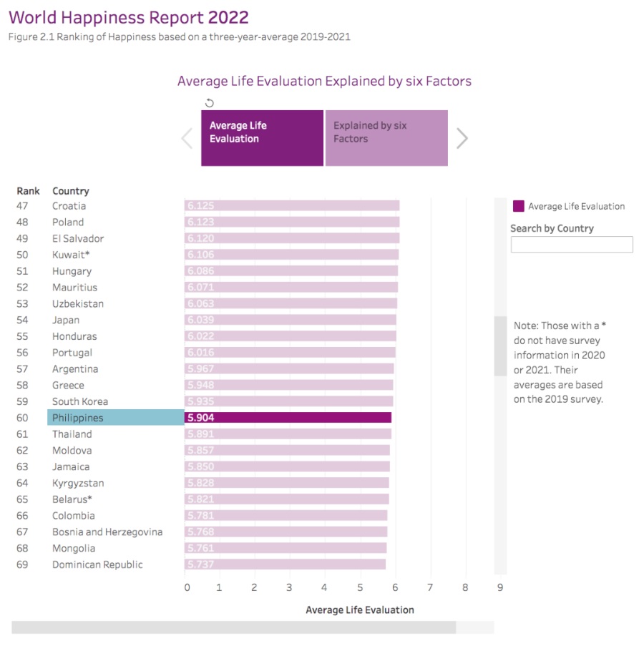Click the Average Life Evaluation axis title
The width and height of the screenshot is (644, 646).
[x=359, y=610]
